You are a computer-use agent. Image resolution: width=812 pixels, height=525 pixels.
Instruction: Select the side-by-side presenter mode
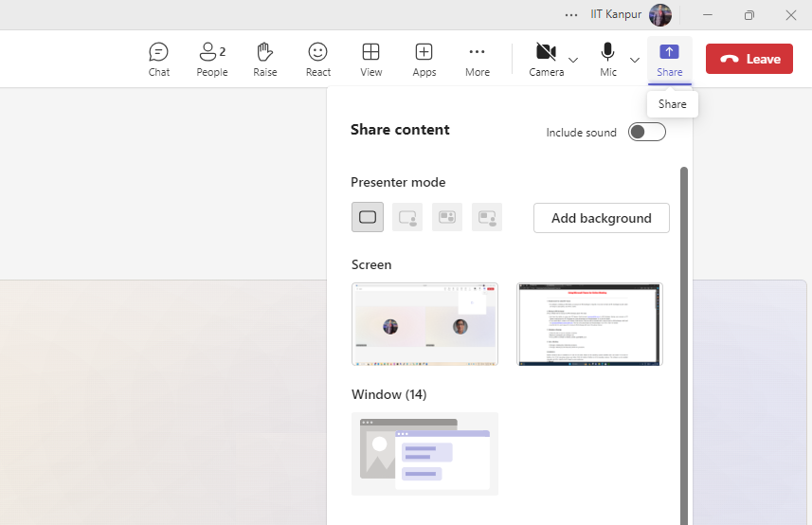pyautogui.click(x=447, y=217)
